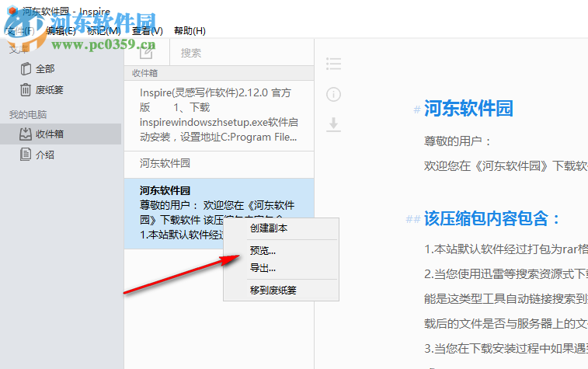Click the 该压缩包内容包含 heading
The width and height of the screenshot is (588, 369).
coord(491,218)
